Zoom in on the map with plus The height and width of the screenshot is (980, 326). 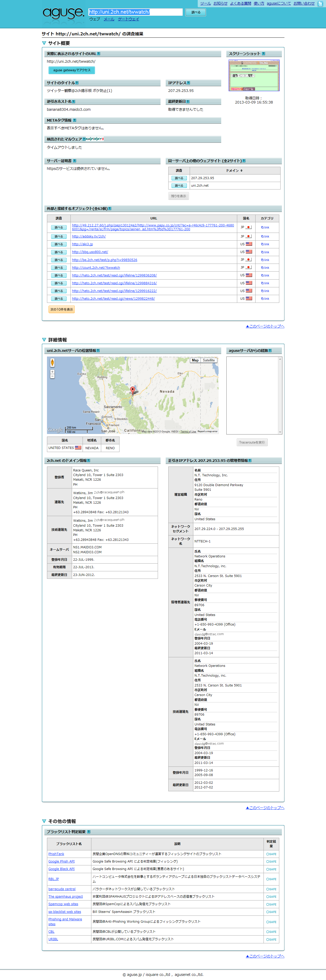click(x=52, y=372)
